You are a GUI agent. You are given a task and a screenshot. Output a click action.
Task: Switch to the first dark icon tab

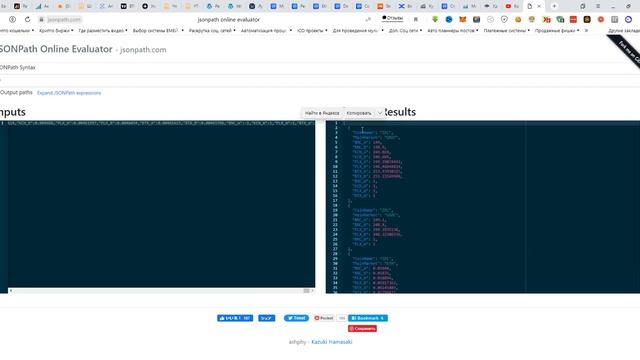click(x=20, y=6)
